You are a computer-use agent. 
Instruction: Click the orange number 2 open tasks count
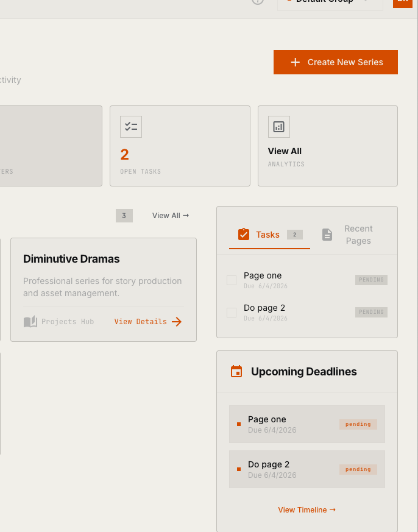[124, 155]
